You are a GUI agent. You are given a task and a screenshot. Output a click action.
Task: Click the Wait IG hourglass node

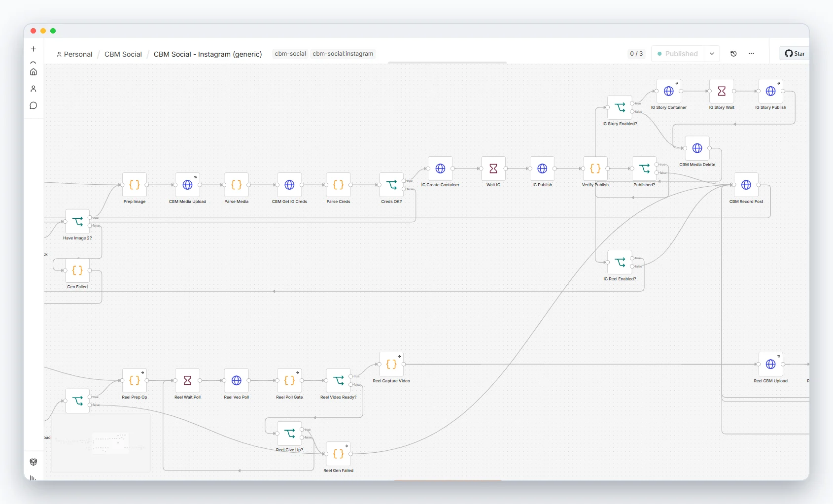pos(493,168)
